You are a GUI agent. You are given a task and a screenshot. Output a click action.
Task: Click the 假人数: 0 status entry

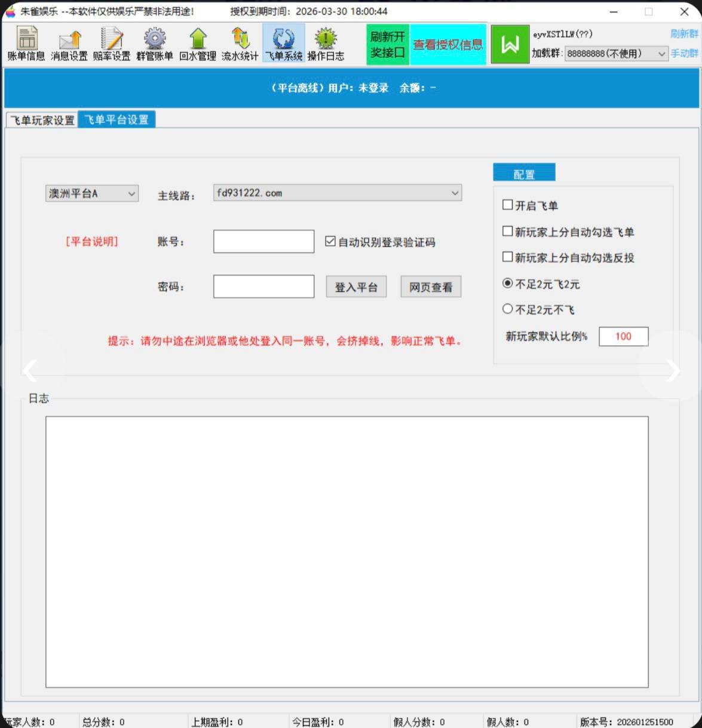click(507, 722)
